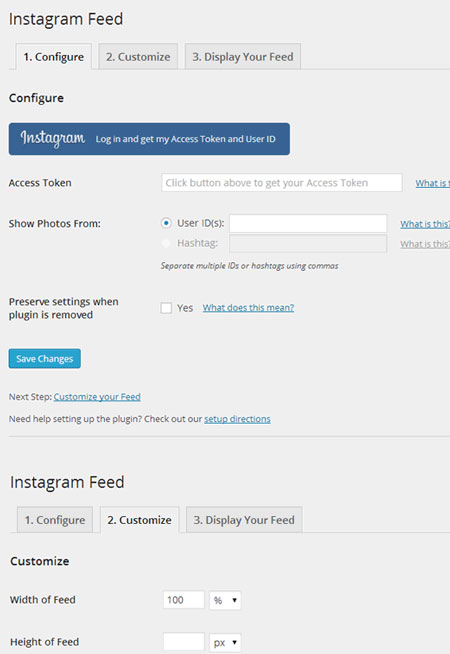Enable the Preserve settings Yes checkbox
This screenshot has width=450, height=654.
click(166, 308)
